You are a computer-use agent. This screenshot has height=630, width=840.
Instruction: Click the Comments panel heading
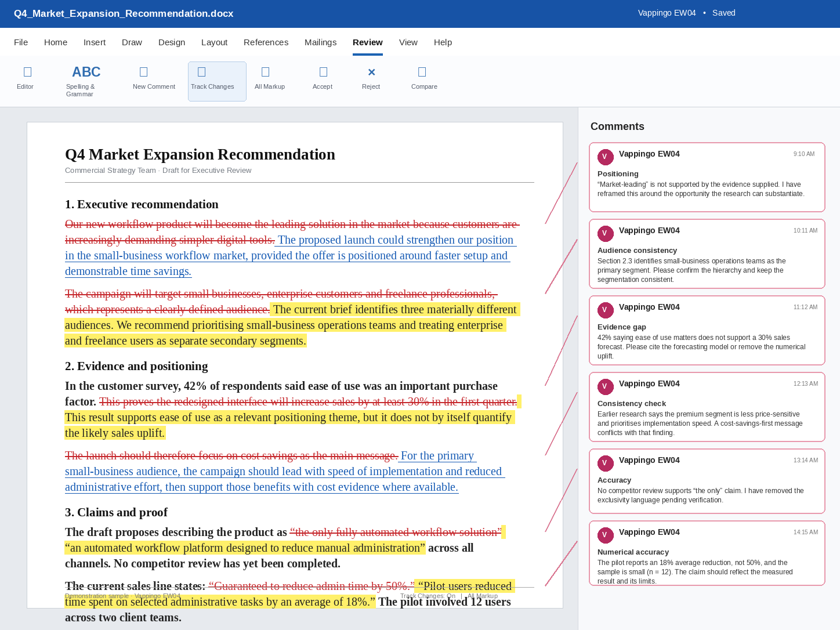pyautogui.click(x=617, y=126)
